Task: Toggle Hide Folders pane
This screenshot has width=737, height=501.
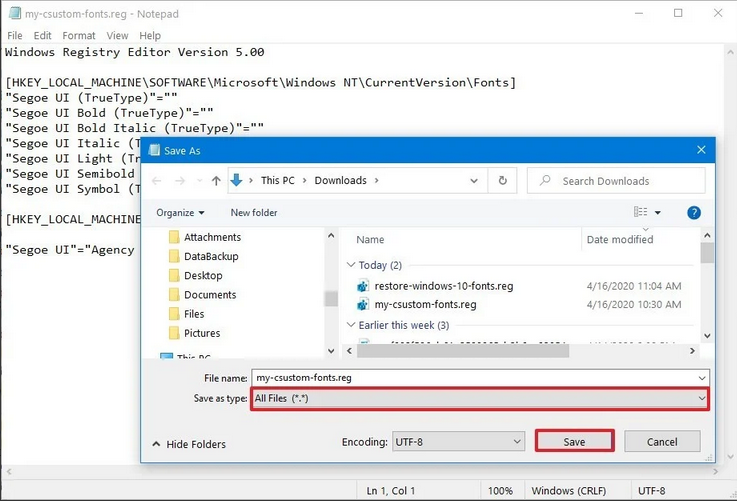Action: click(x=189, y=444)
